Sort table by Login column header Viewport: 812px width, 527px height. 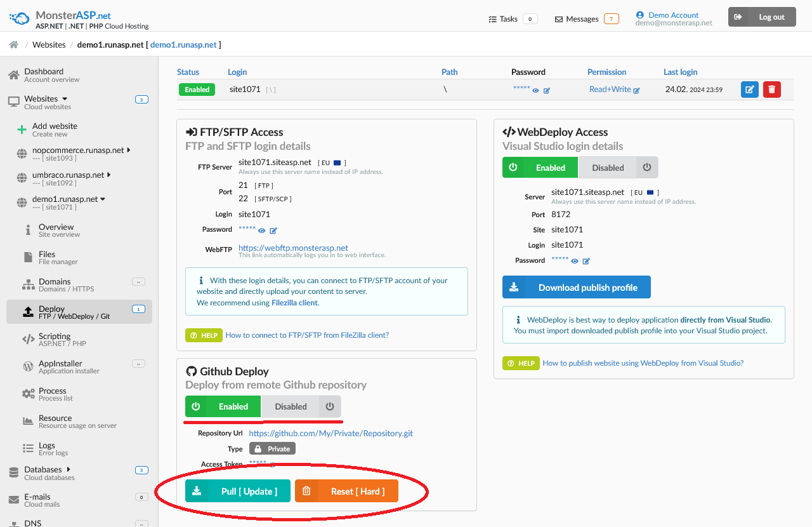(x=237, y=72)
